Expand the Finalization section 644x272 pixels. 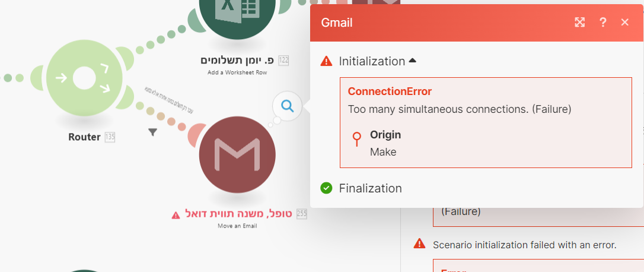[370, 188]
